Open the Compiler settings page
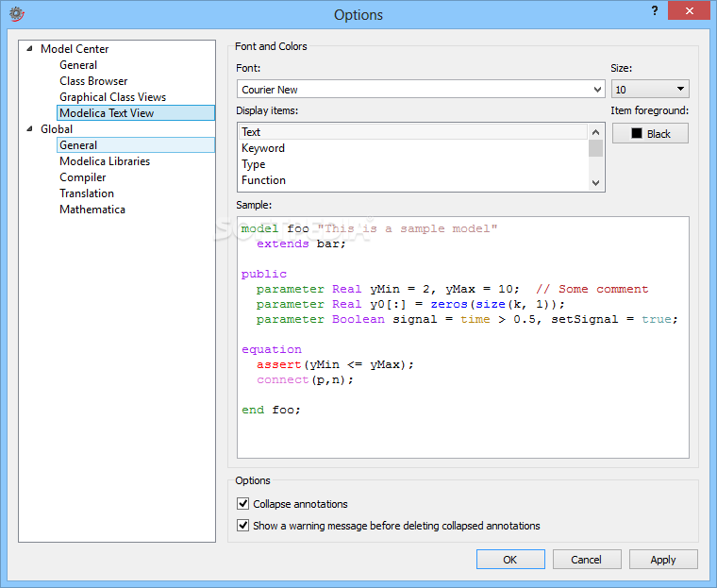This screenshot has width=717, height=588. (x=82, y=177)
